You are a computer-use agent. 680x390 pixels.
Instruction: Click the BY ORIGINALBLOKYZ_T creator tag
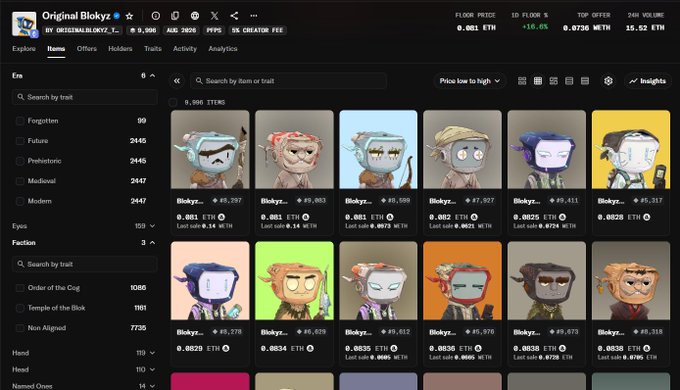pyautogui.click(x=82, y=30)
